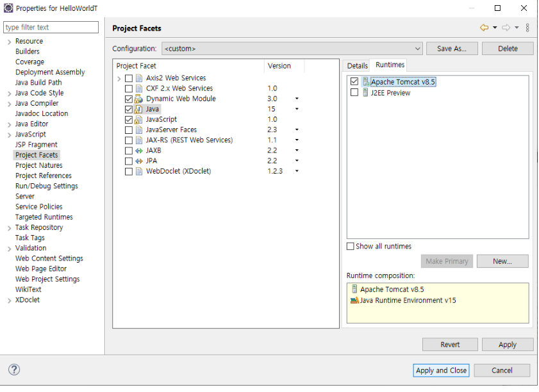
Task: Select Targeted Runtimes page
Action: 44,216
